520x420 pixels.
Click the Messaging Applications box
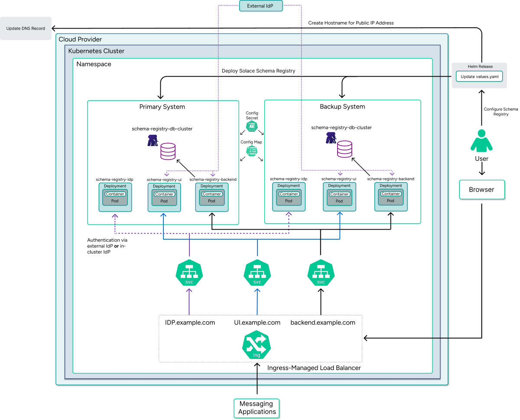pyautogui.click(x=257, y=408)
